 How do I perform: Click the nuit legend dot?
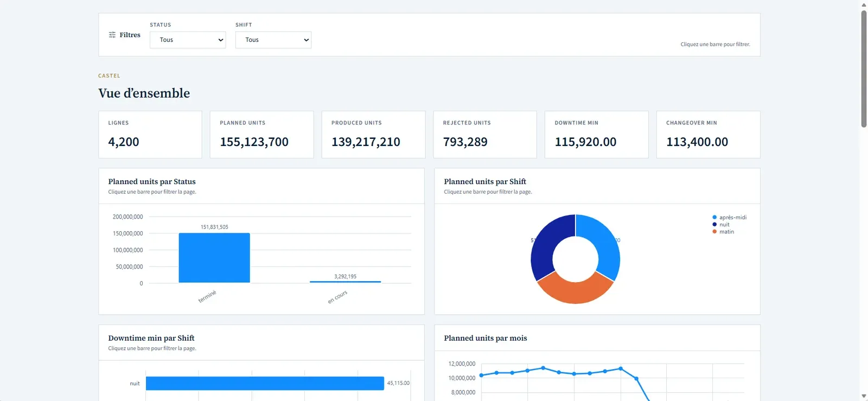714,224
